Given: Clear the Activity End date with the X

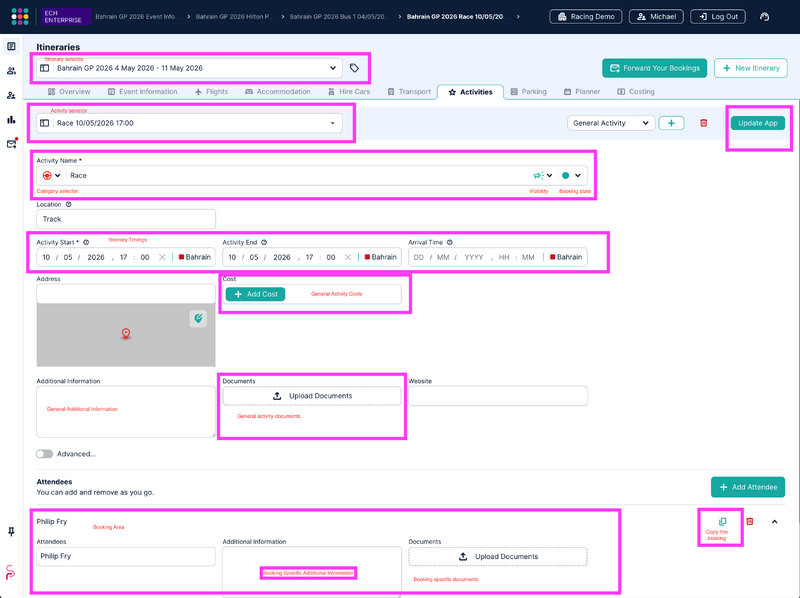Looking at the screenshot, I should click(348, 257).
